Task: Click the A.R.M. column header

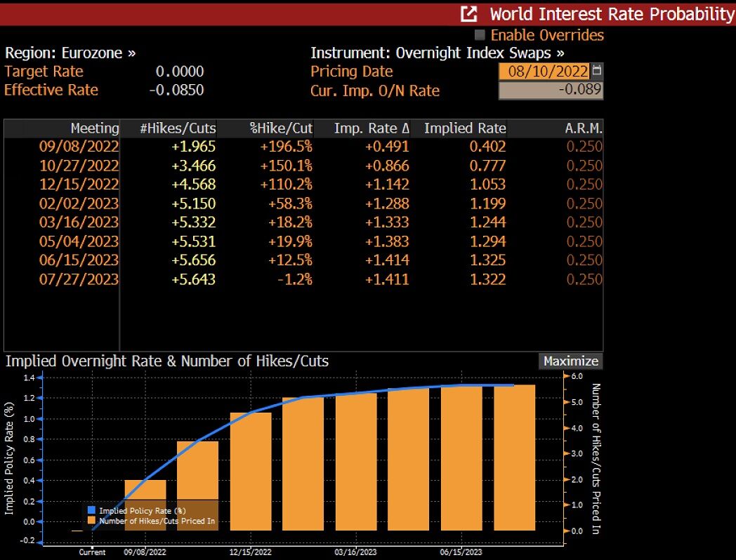Action: (x=583, y=128)
